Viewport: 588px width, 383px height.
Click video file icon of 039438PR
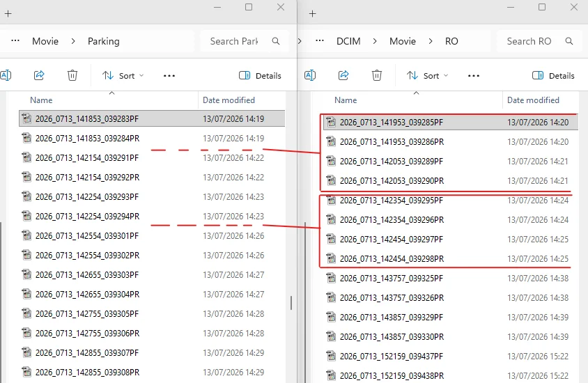coord(331,375)
